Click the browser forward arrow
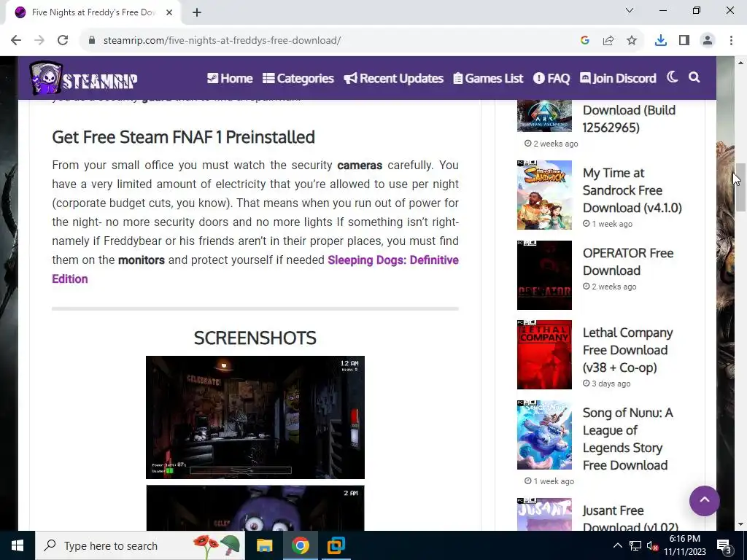The width and height of the screenshot is (747, 560). coord(39,41)
